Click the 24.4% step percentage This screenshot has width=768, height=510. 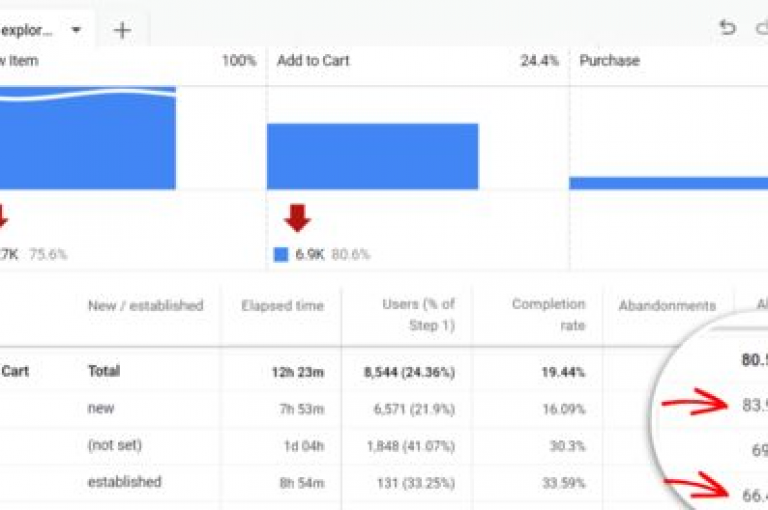539,61
